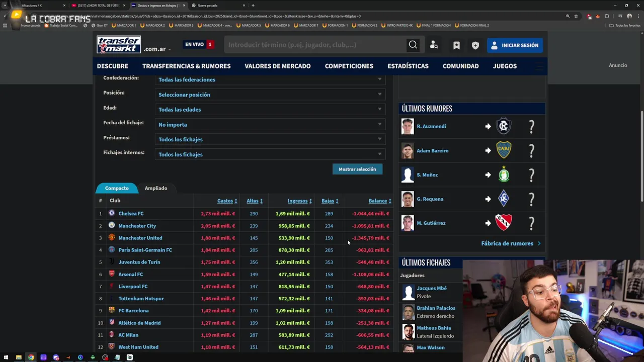Click the green headset taskbar icon
The image size is (644, 362).
93,357
